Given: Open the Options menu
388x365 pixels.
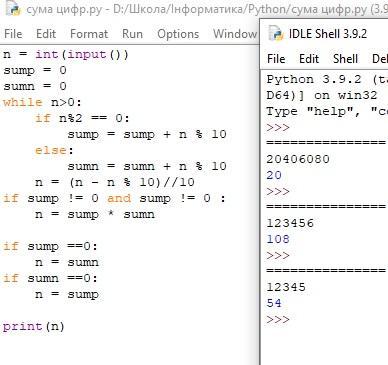Looking at the screenshot, I should coord(178,34).
